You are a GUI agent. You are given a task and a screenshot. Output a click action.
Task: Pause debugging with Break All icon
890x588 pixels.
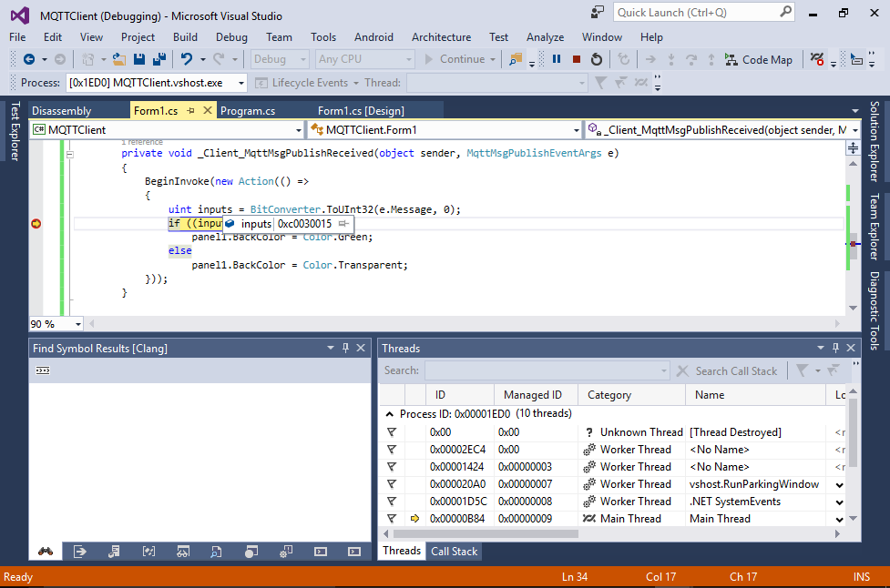pyautogui.click(x=557, y=59)
